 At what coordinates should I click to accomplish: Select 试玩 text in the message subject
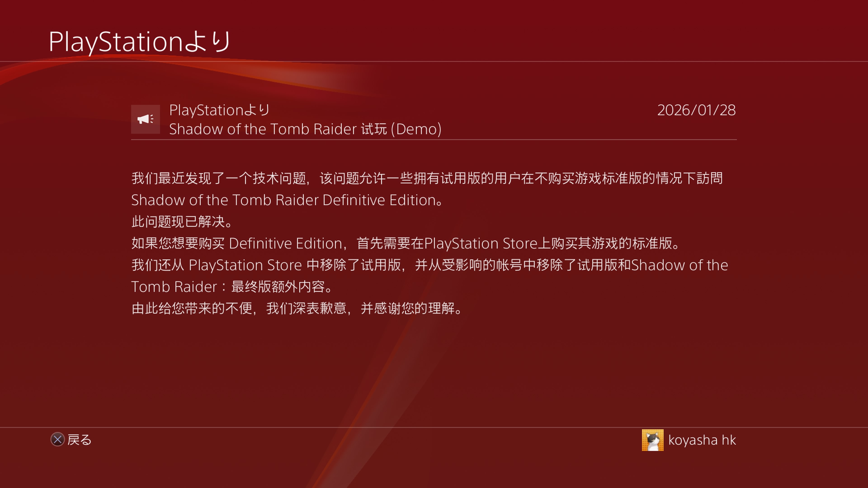point(374,129)
